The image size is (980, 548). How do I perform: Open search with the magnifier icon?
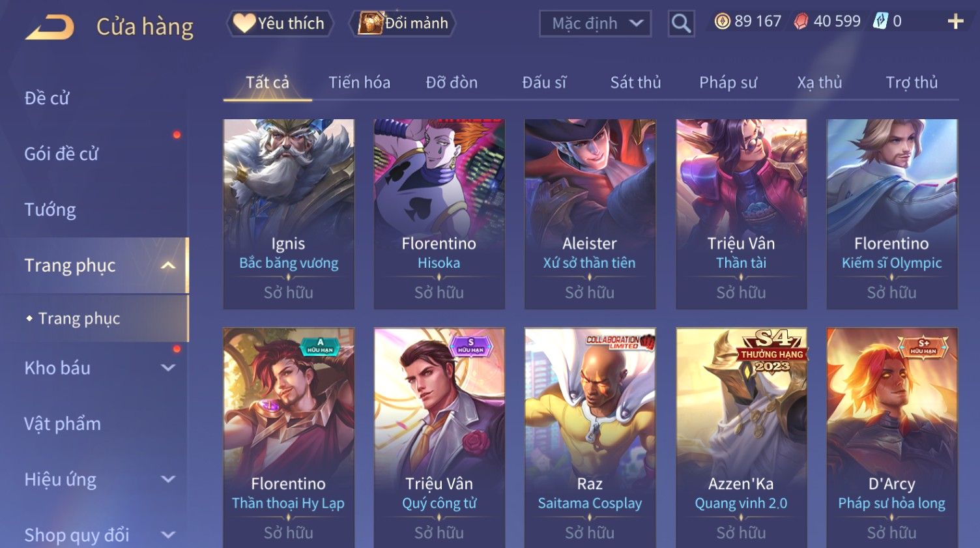(681, 24)
